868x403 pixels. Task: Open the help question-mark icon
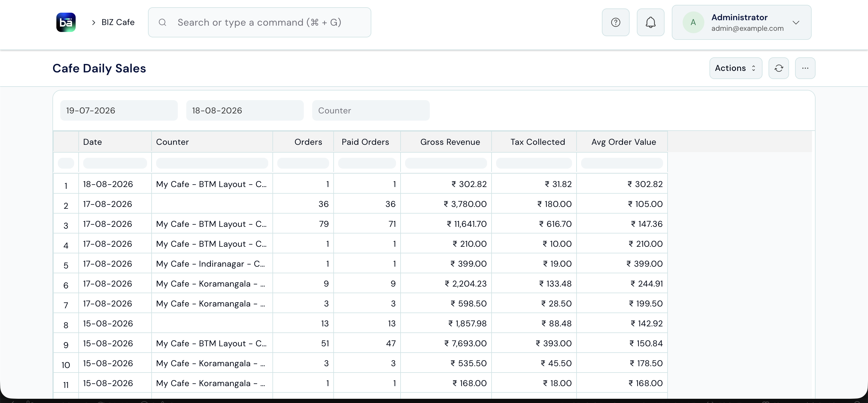coord(615,22)
